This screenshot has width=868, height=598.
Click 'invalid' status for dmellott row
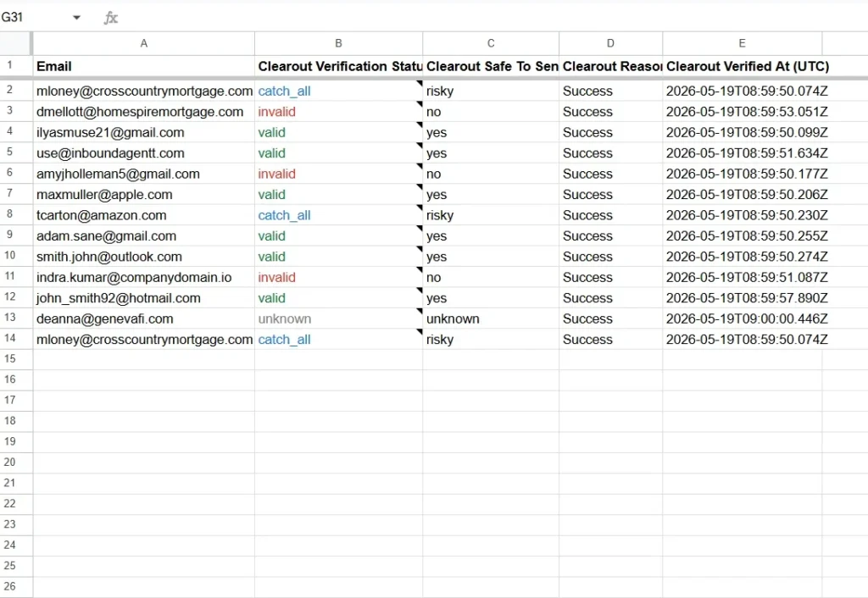click(277, 112)
